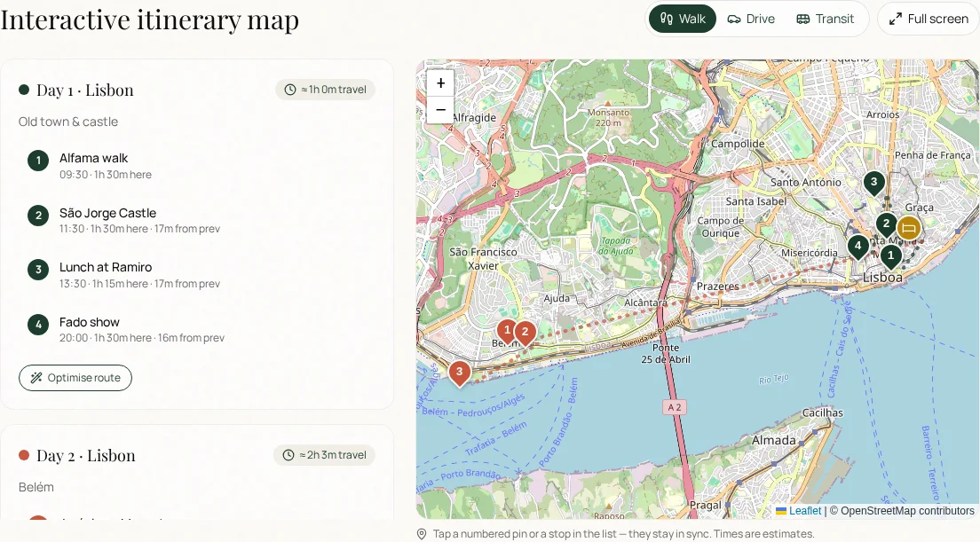The height and width of the screenshot is (542, 980).
Task: Zoom out on the map
Action: click(x=440, y=110)
